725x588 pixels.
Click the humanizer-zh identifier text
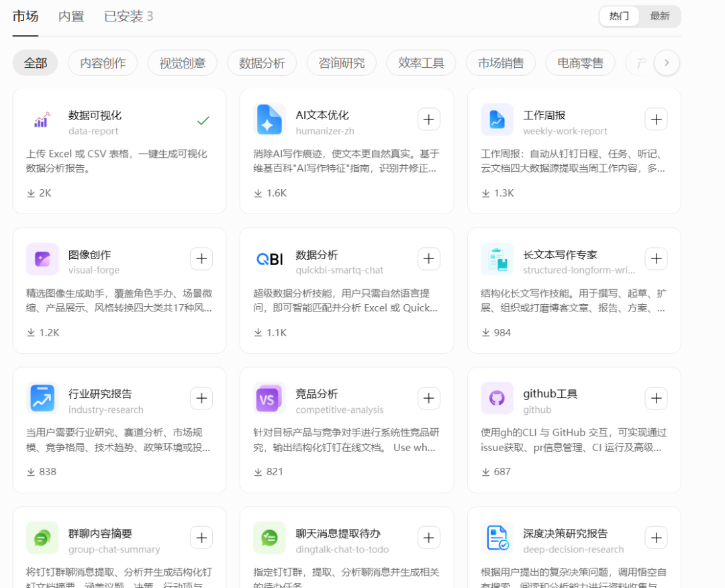[x=325, y=132]
